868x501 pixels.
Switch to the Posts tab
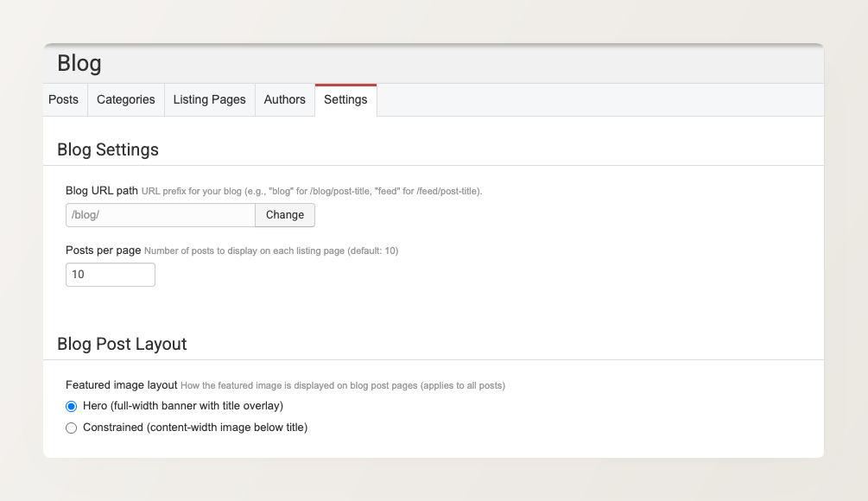point(64,99)
